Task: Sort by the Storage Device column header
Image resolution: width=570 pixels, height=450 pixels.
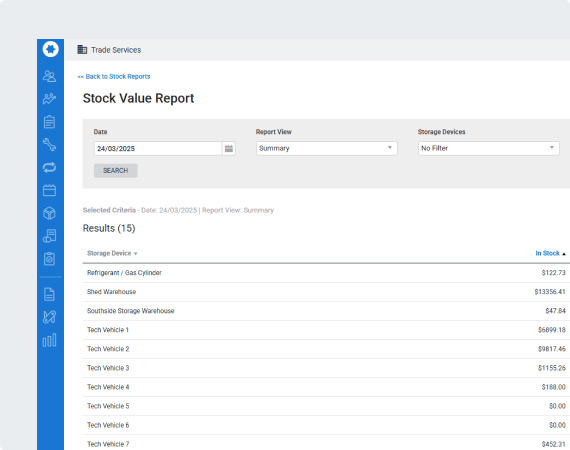Action: coord(112,253)
